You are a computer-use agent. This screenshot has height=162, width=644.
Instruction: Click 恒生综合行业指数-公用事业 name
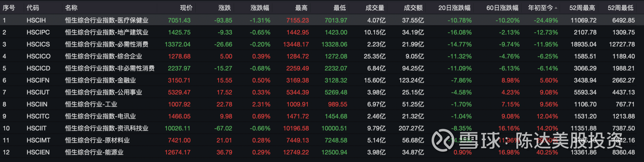(103, 92)
